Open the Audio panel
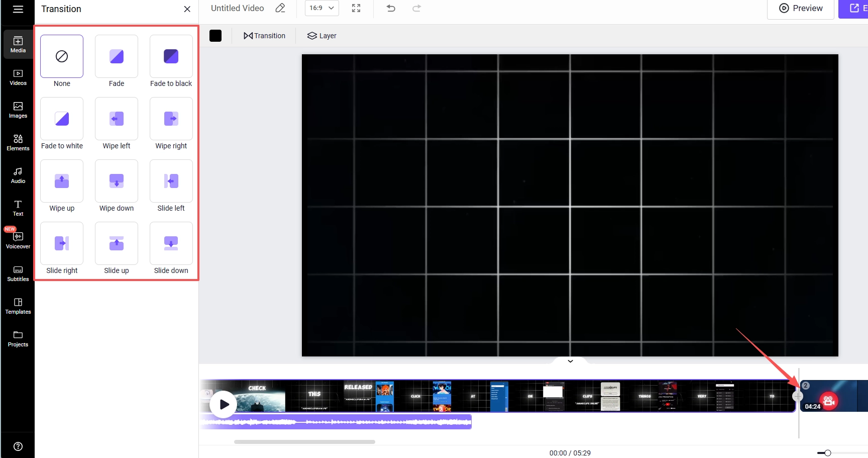Viewport: 868px width, 458px height. (x=18, y=175)
